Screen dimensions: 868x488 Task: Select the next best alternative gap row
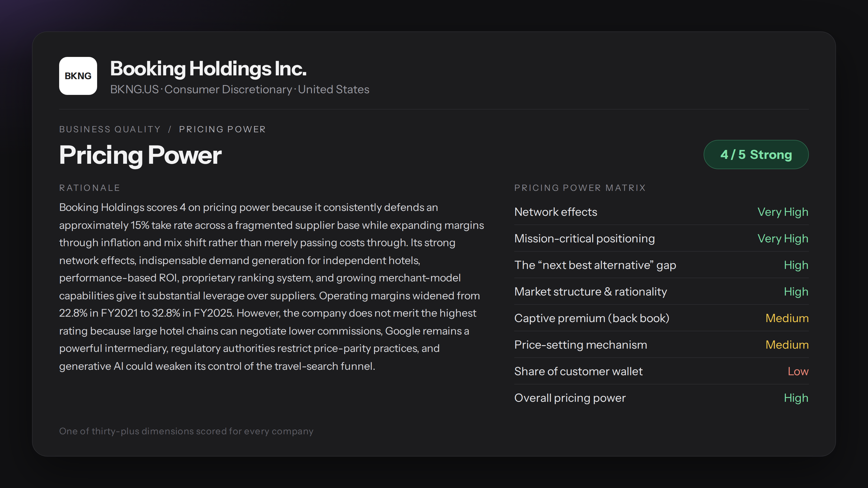[x=661, y=265]
